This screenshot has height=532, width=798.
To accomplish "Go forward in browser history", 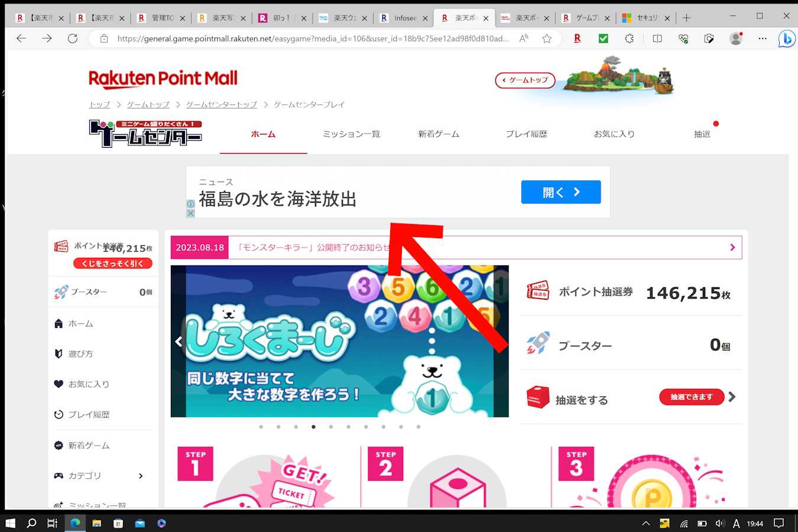I will [47, 38].
